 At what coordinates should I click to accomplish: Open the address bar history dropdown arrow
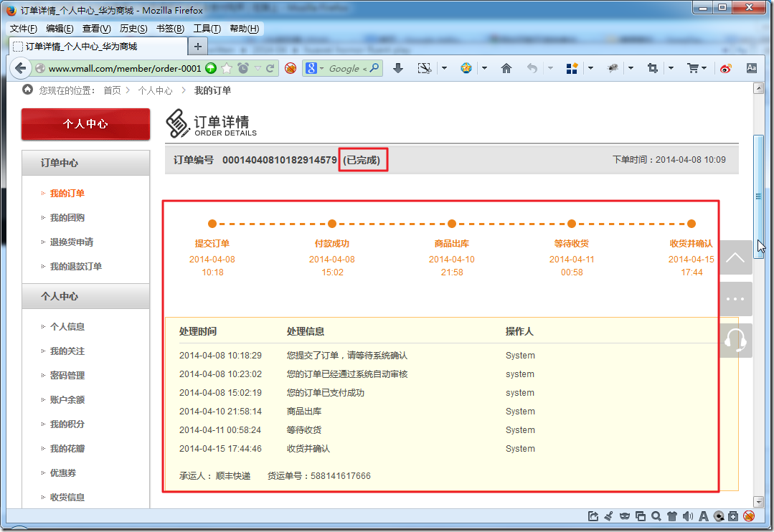258,68
